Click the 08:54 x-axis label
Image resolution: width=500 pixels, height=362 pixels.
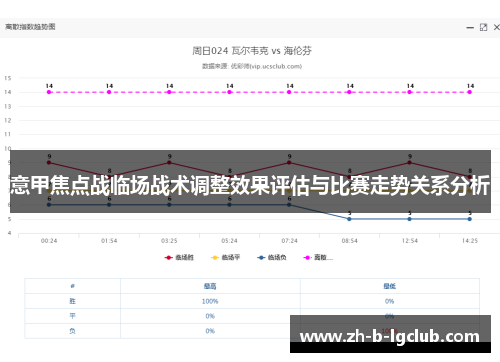tap(349, 241)
